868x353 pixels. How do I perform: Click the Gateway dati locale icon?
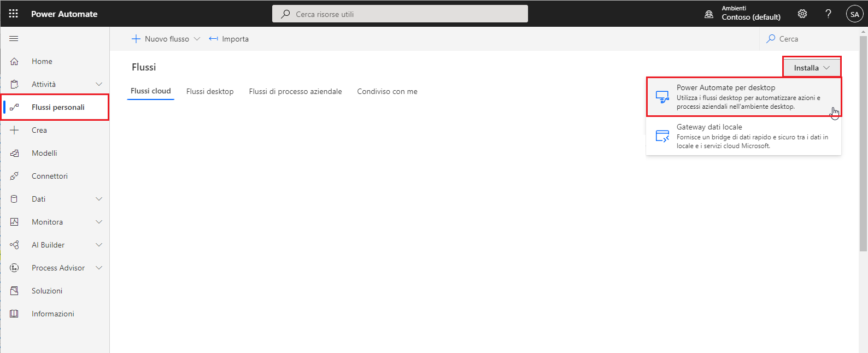[x=662, y=137]
